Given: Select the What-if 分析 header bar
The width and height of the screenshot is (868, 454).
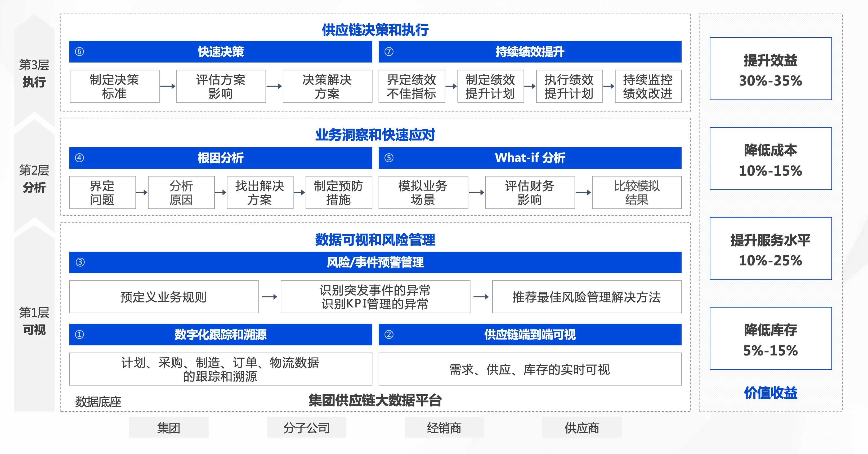Looking at the screenshot, I should pyautogui.click(x=530, y=158).
